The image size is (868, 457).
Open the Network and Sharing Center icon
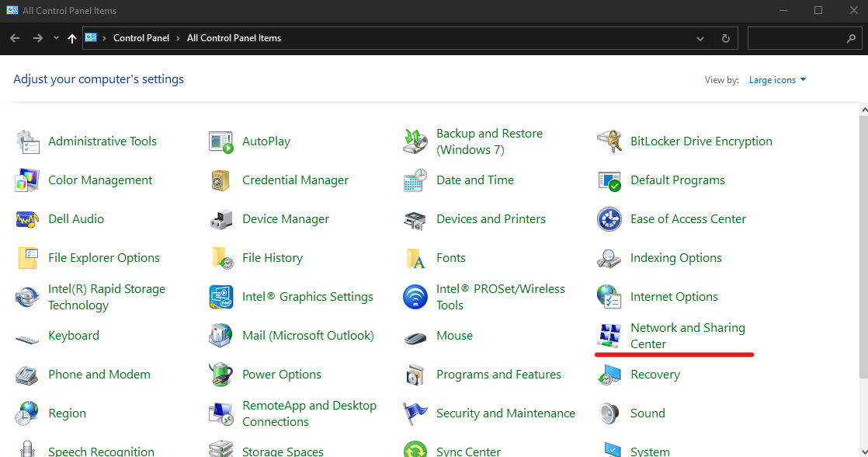[609, 336]
